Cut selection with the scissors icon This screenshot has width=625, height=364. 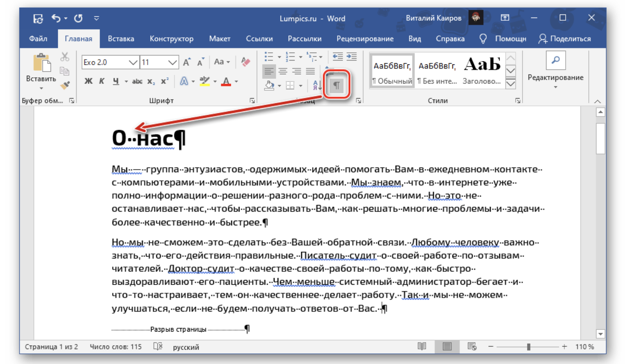coord(65,57)
